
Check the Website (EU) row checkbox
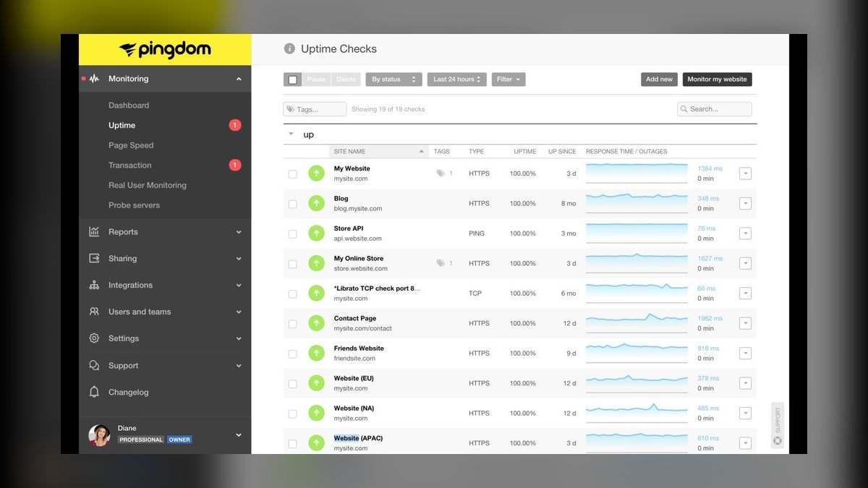point(292,384)
